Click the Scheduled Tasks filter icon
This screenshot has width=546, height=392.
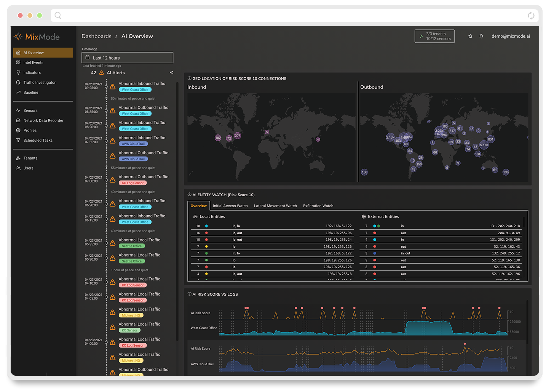18,140
